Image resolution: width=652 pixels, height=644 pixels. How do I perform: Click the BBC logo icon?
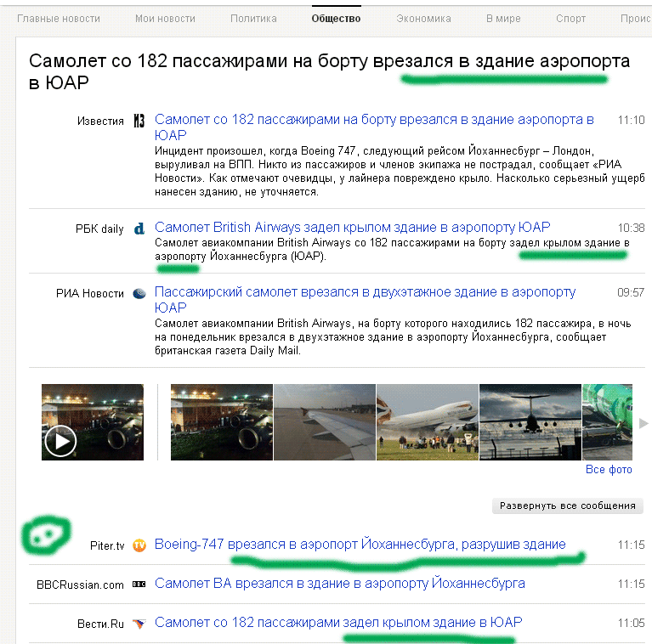139,585
